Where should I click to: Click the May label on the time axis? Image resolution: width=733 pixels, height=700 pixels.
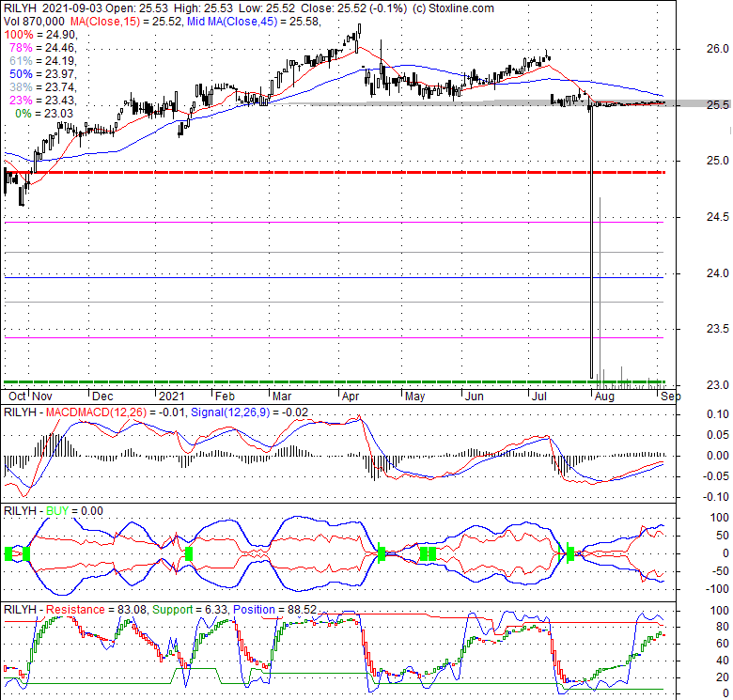(x=414, y=397)
